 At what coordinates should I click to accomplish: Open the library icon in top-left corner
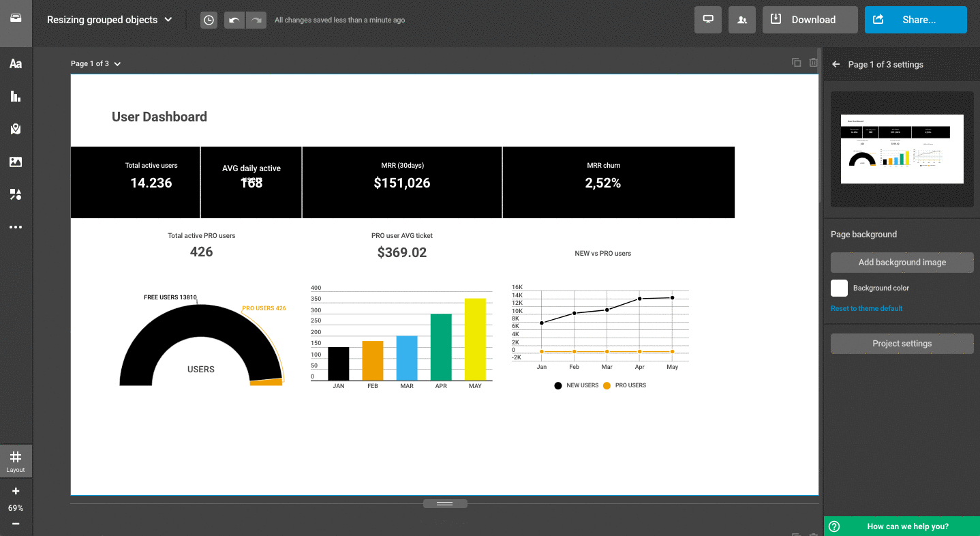(x=16, y=18)
